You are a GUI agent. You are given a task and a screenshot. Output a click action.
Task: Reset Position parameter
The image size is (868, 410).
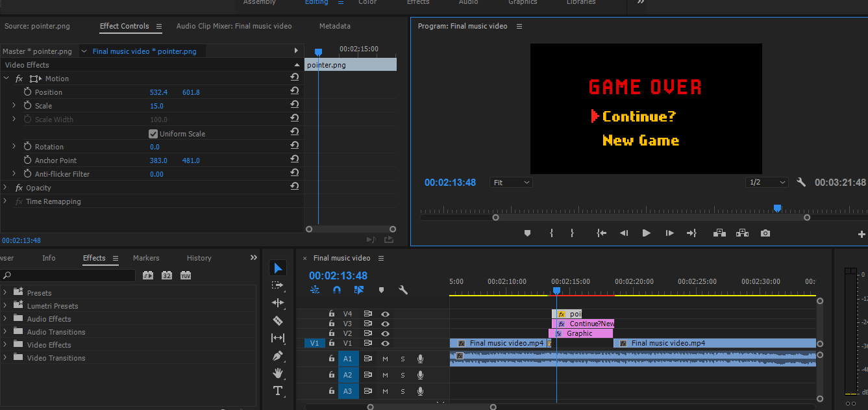[x=295, y=92]
